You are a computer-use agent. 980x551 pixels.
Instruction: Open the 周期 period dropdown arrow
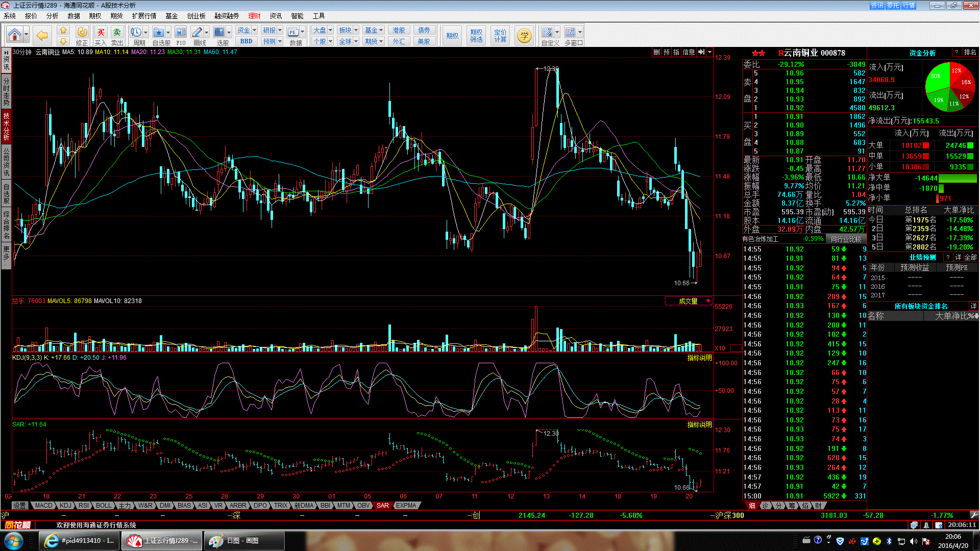pos(146,32)
